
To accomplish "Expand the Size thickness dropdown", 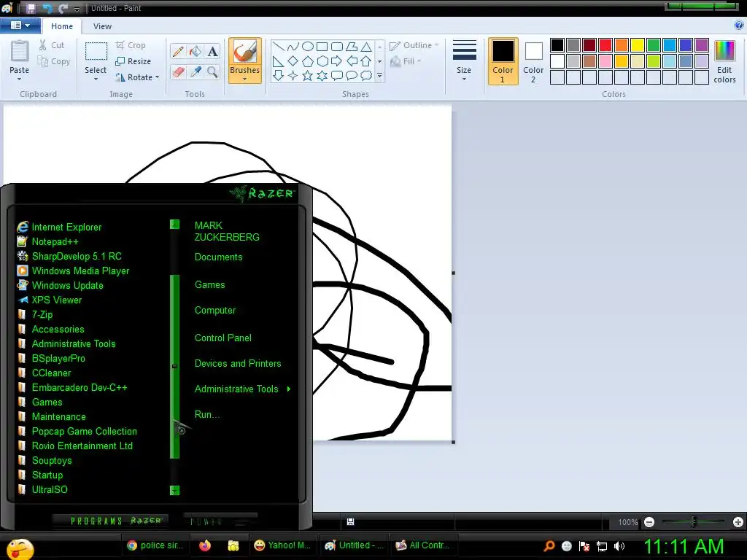I will click(x=464, y=79).
